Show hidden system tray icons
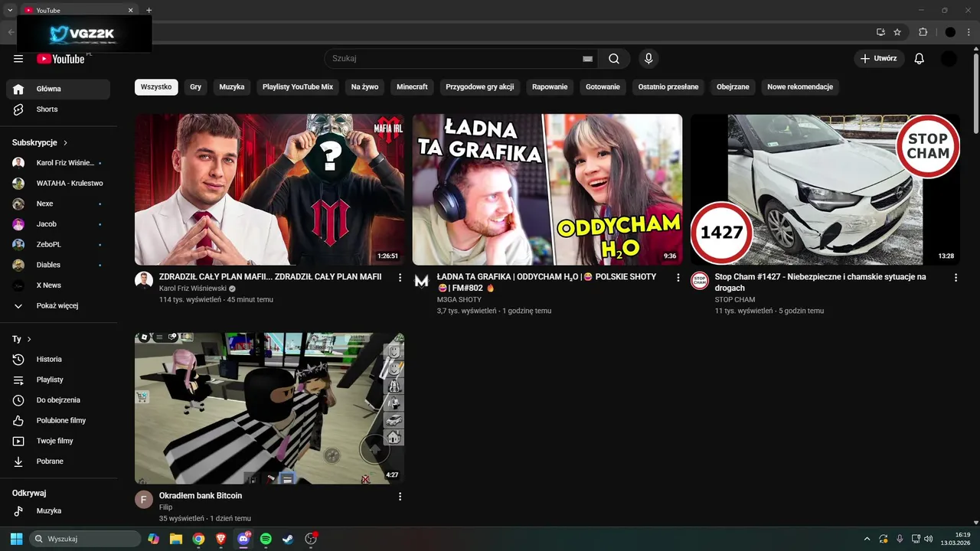980x551 pixels. tap(867, 539)
